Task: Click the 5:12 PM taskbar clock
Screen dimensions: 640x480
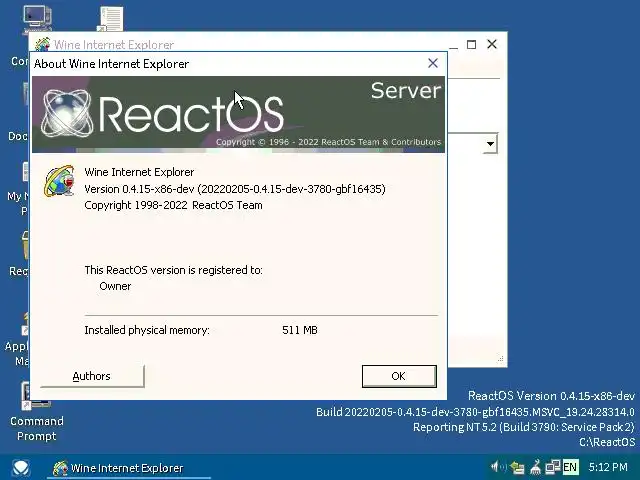Action: pyautogui.click(x=608, y=467)
